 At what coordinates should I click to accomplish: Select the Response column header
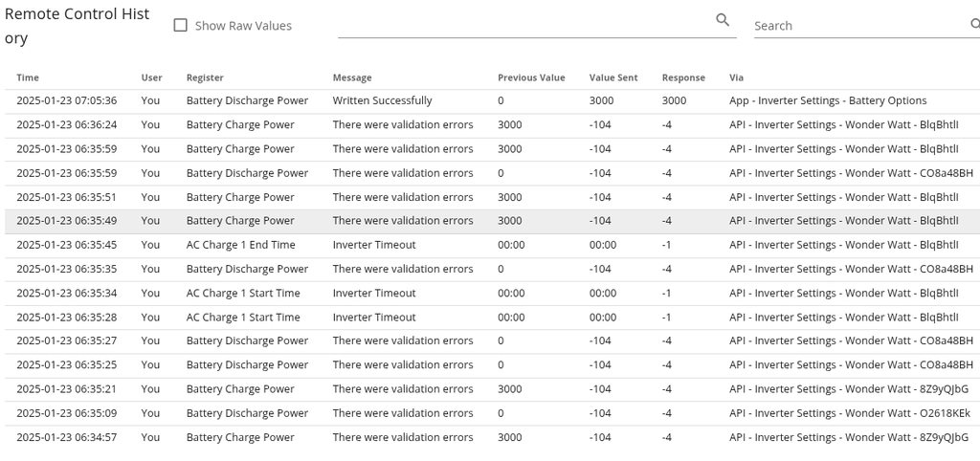pos(683,77)
